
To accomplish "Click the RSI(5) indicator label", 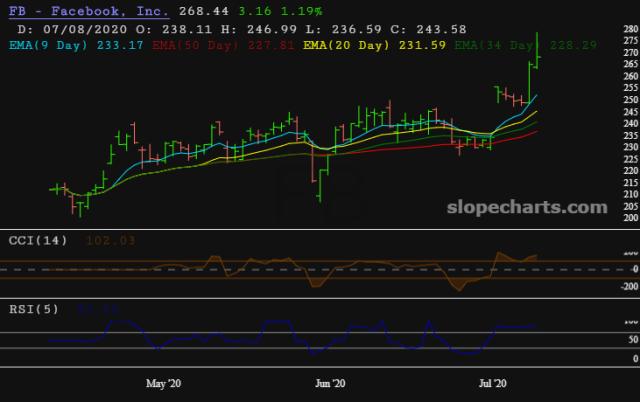I will [x=34, y=309].
